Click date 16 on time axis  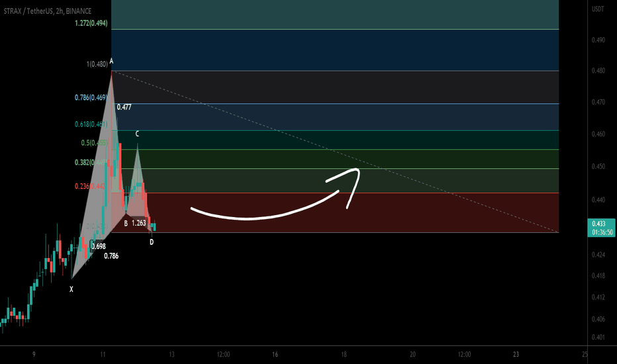(x=275, y=355)
